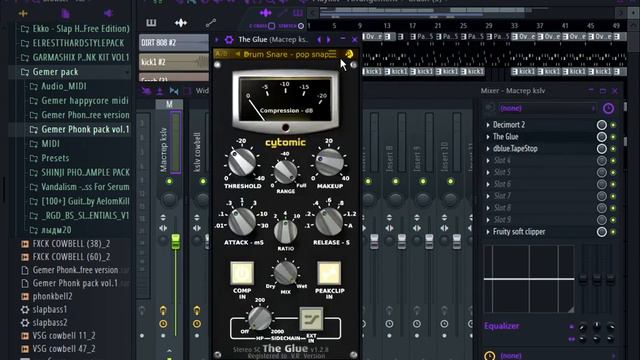Click the Dry/Wet MIX knob
This screenshot has height=360, width=640.
pos(285,273)
